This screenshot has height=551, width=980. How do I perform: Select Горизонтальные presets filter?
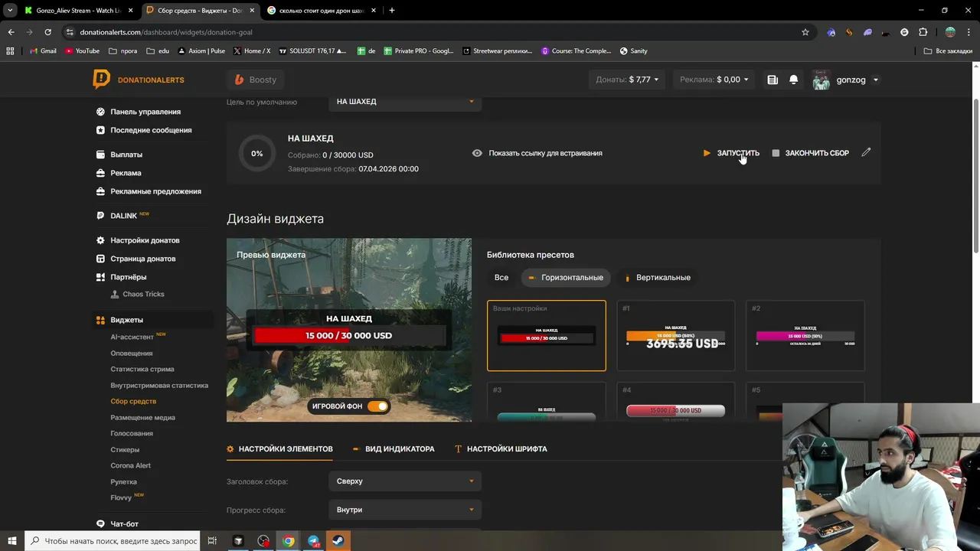tap(566, 277)
